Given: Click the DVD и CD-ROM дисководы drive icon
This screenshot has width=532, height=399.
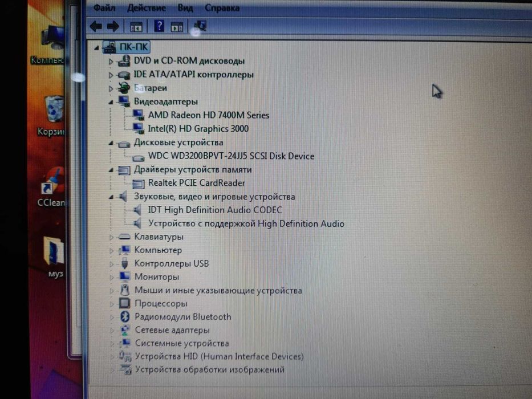Looking at the screenshot, I should pos(124,61).
